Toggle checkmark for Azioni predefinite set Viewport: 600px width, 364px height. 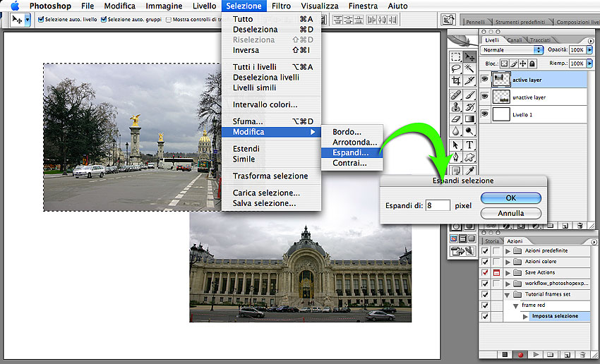tap(485, 251)
